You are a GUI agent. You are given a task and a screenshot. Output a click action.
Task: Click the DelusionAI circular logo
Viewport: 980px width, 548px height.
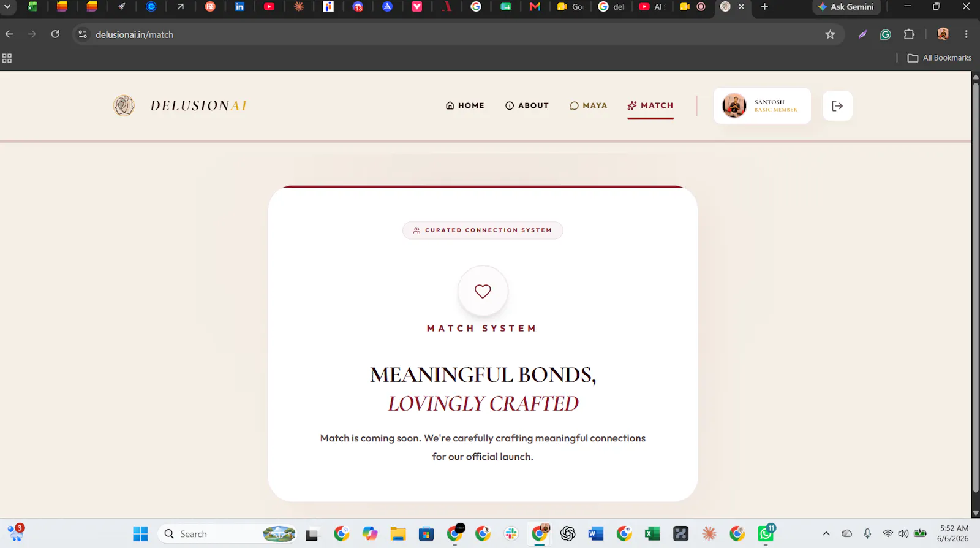point(124,105)
